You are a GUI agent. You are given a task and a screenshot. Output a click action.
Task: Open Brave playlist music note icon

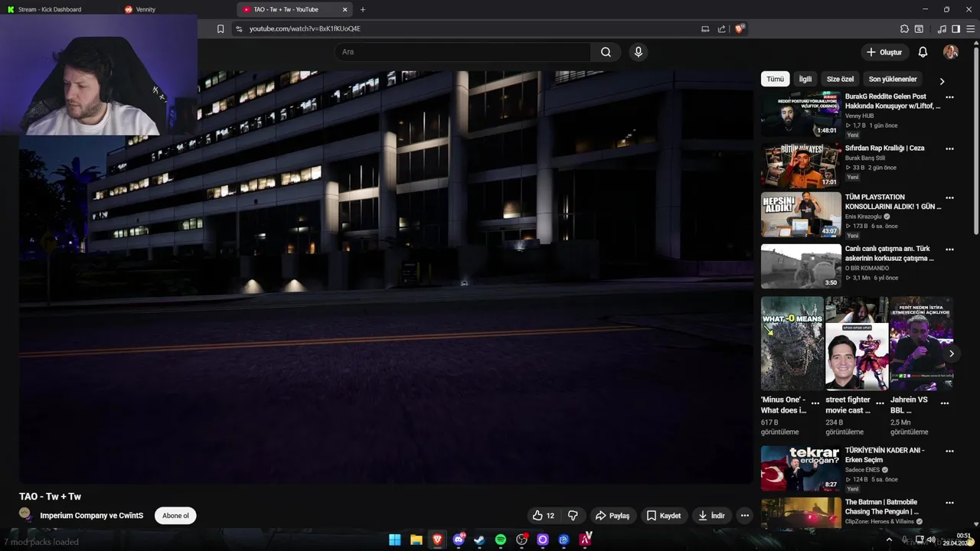coord(942,29)
